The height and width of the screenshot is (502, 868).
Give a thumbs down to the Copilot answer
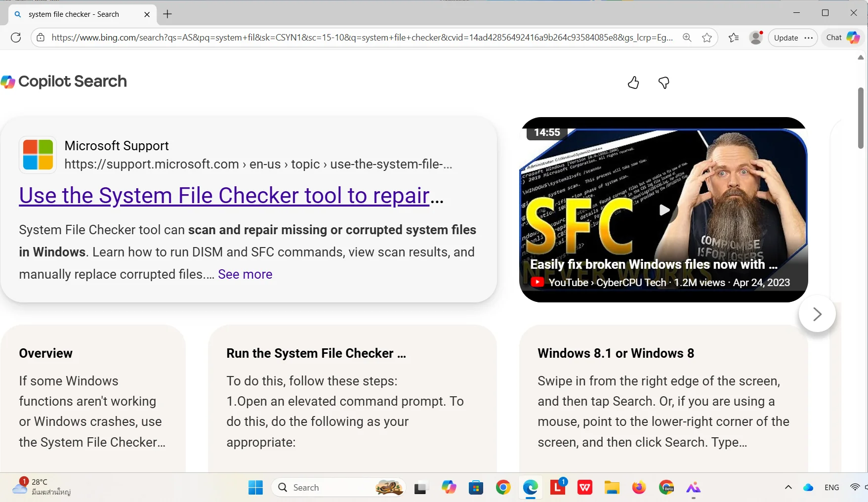663,83
